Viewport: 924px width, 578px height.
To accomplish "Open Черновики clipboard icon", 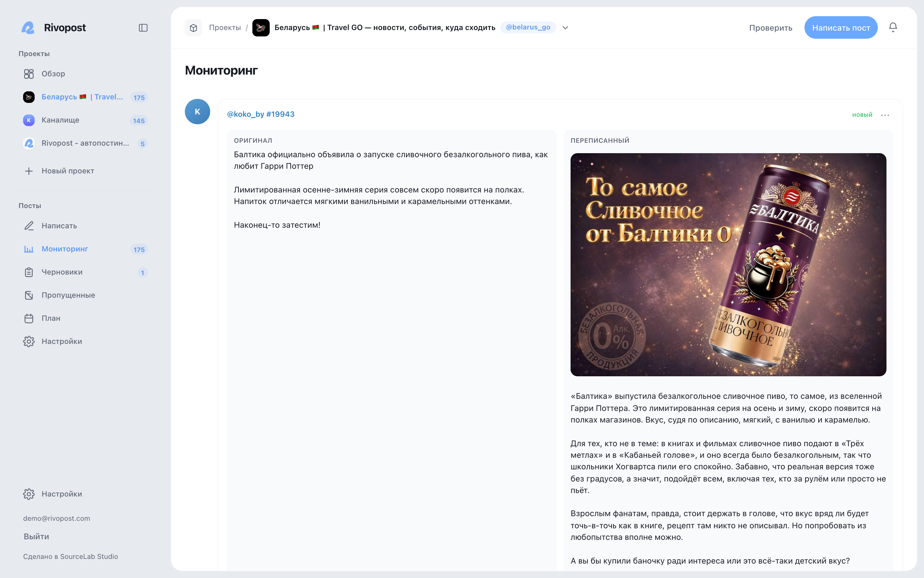I will tap(29, 272).
